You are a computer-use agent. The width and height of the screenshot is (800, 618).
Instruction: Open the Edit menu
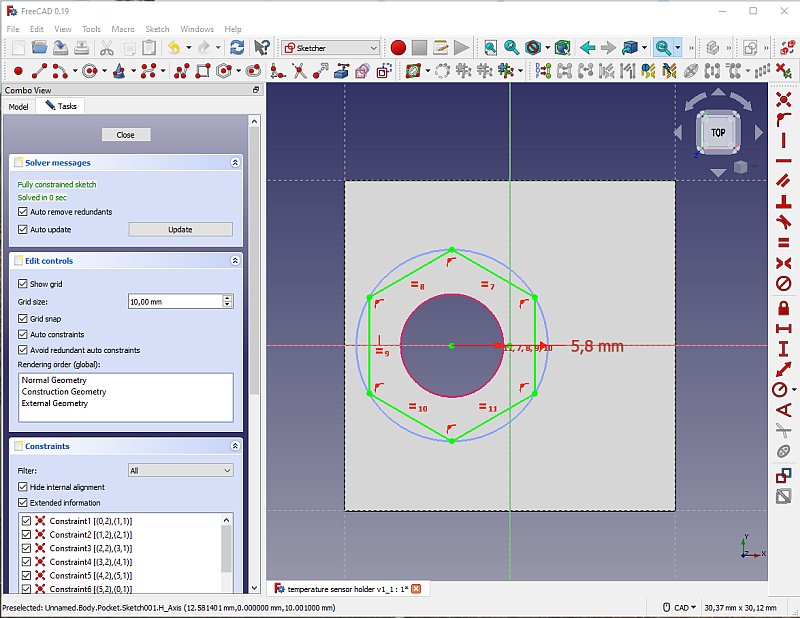point(37,29)
